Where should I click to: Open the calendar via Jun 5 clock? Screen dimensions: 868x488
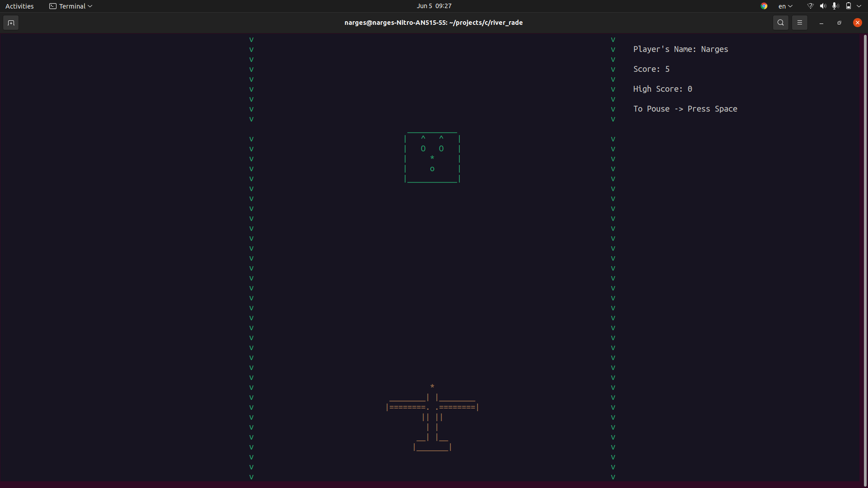pos(434,6)
